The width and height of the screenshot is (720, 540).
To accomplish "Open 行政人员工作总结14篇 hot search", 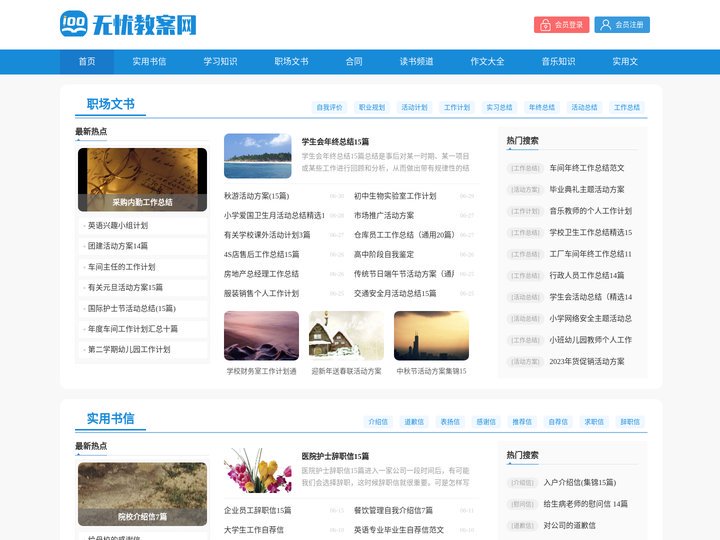I will click(x=587, y=276).
